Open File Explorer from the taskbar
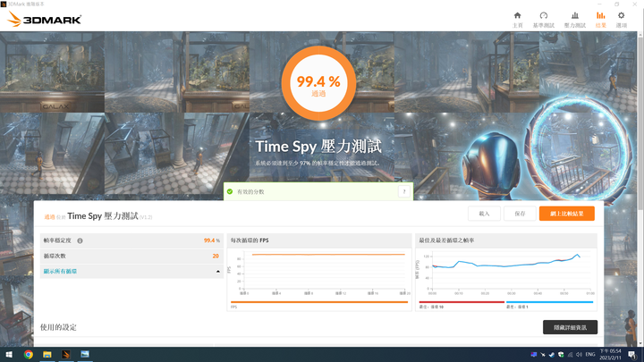The image size is (644, 362). click(x=47, y=354)
